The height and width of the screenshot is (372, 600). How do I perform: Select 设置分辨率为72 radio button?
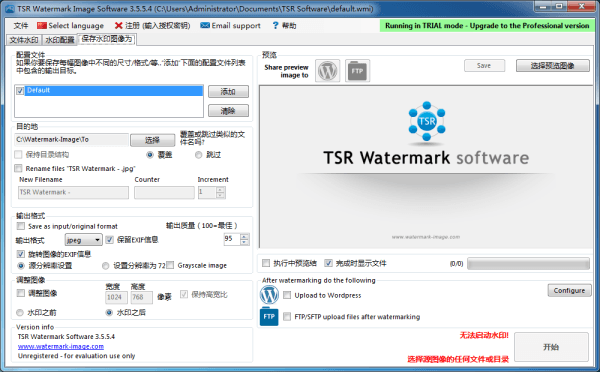click(x=106, y=266)
